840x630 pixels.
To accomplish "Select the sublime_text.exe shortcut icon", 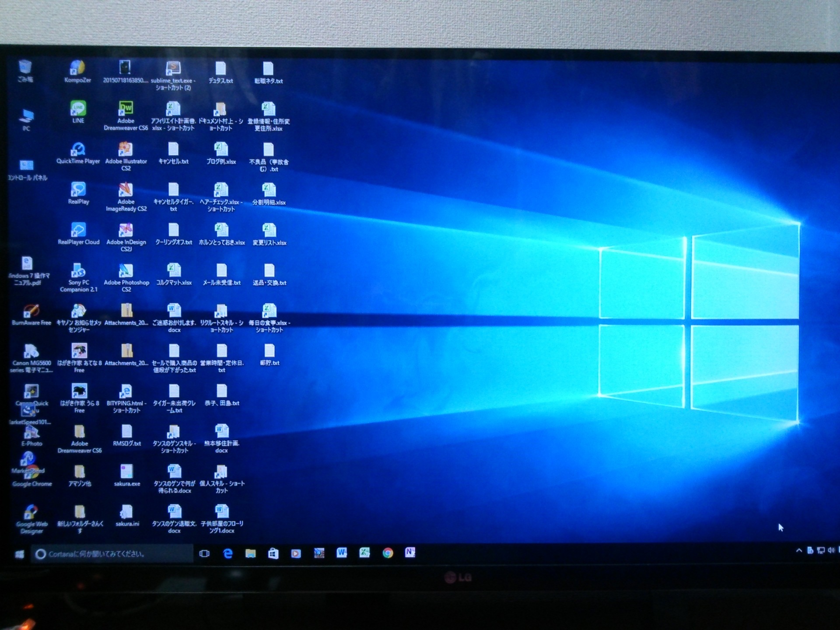I will click(x=173, y=76).
